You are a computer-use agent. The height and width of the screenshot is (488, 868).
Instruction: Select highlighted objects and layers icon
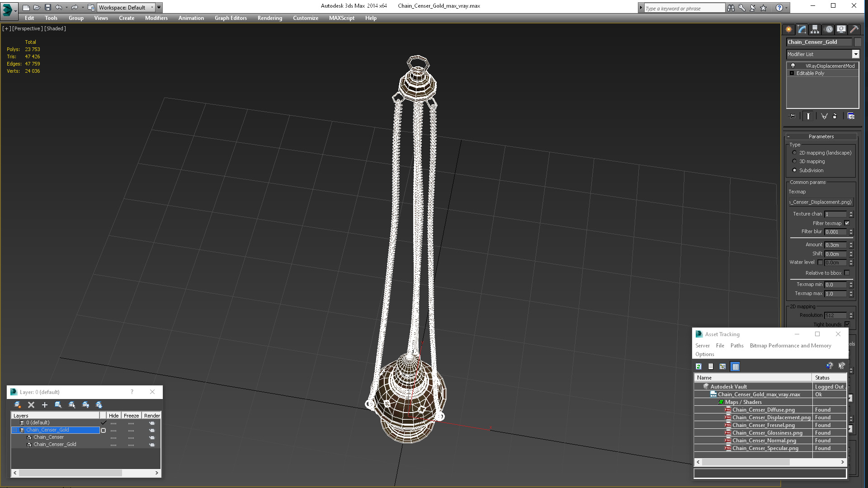click(58, 405)
